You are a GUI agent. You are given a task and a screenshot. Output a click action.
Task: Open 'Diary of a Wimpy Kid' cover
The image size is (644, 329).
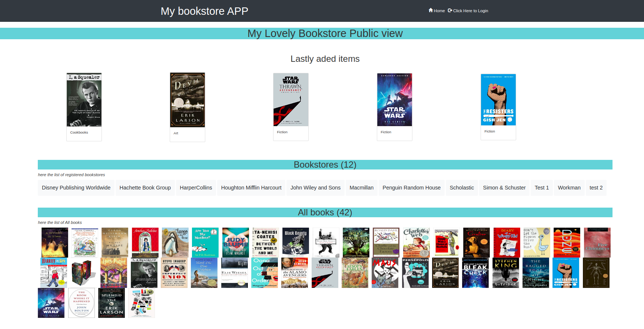click(x=507, y=242)
